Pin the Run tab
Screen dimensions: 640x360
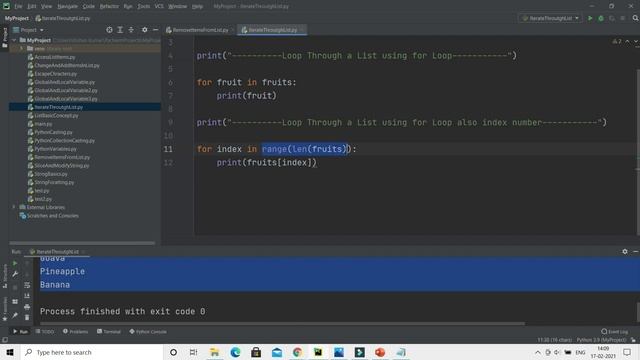pos(15,315)
